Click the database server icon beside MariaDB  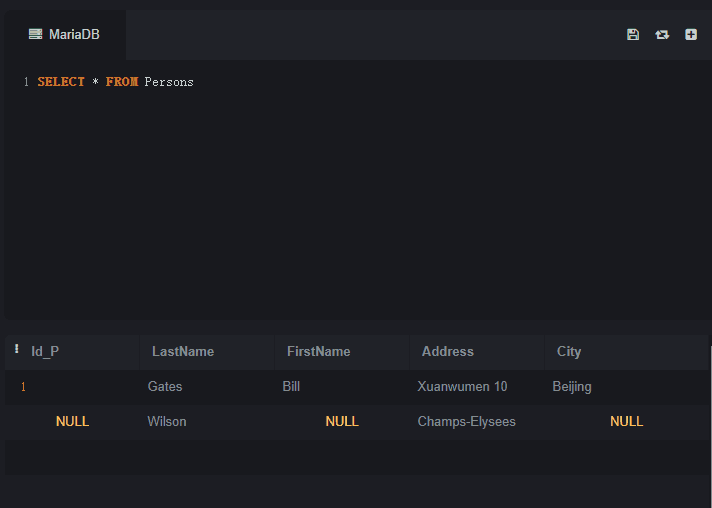(x=35, y=34)
